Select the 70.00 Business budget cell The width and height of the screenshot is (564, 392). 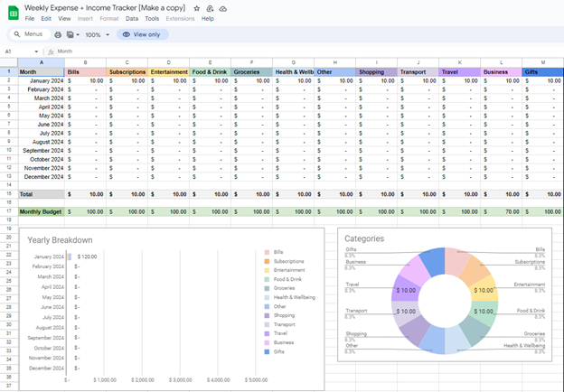pyautogui.click(x=502, y=211)
